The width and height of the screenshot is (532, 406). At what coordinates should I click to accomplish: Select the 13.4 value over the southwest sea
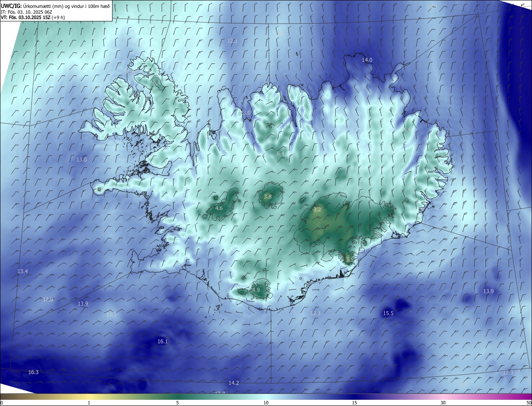pyautogui.click(x=22, y=271)
